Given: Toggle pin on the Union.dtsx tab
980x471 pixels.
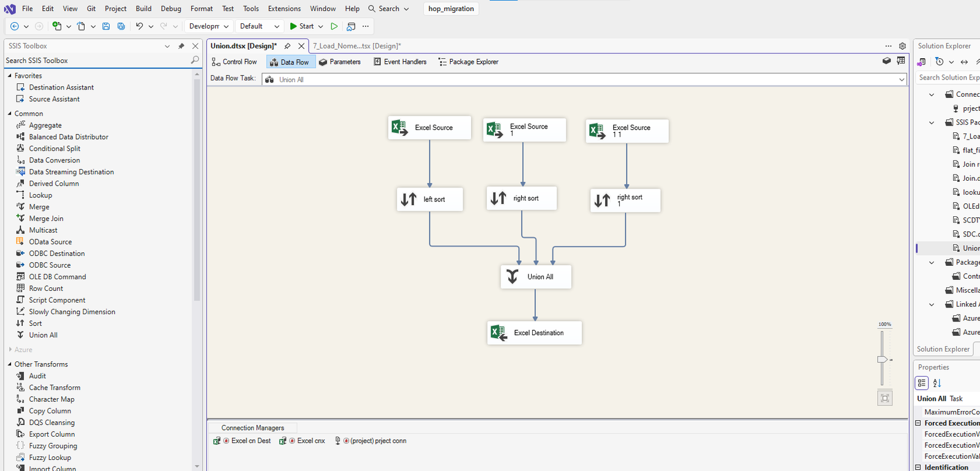Looking at the screenshot, I should (x=287, y=46).
